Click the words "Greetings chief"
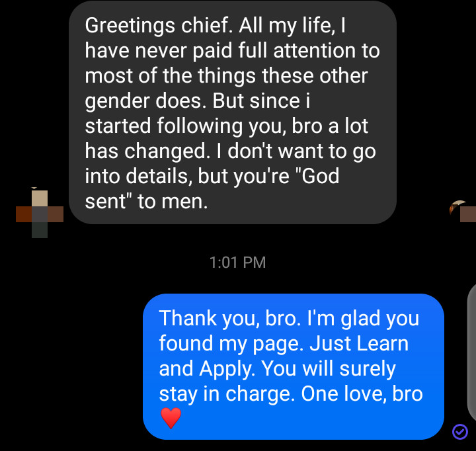 (x=157, y=25)
